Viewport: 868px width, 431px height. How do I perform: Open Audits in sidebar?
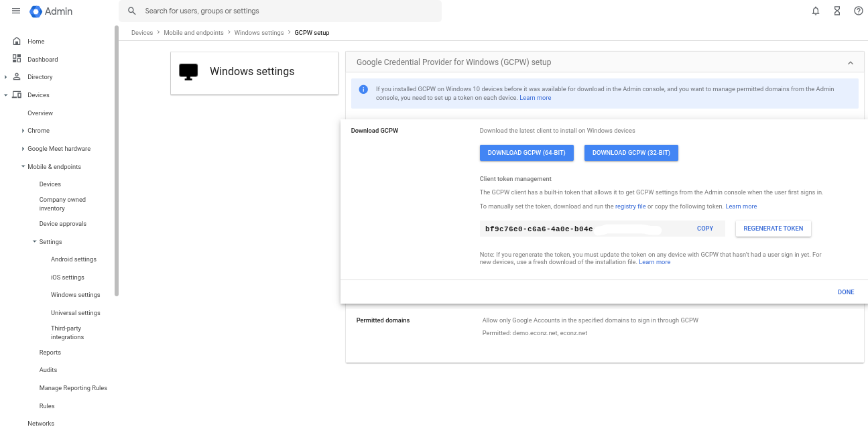48,370
